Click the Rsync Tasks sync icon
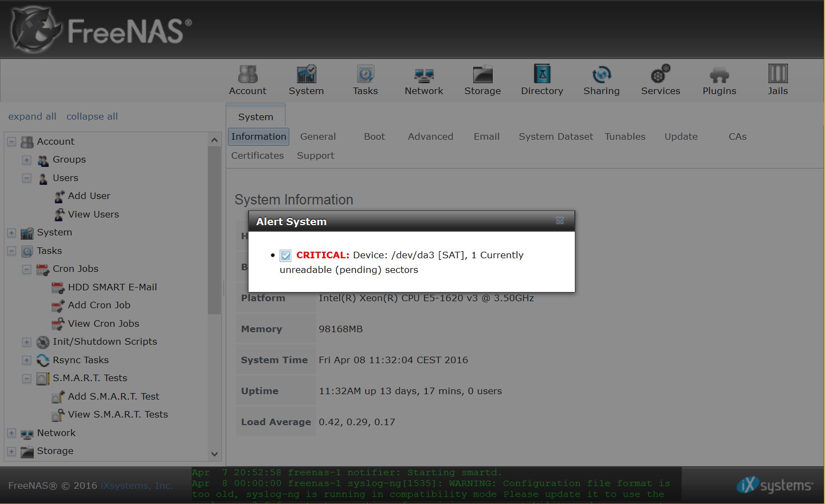This screenshot has height=504, width=825. pos(43,360)
